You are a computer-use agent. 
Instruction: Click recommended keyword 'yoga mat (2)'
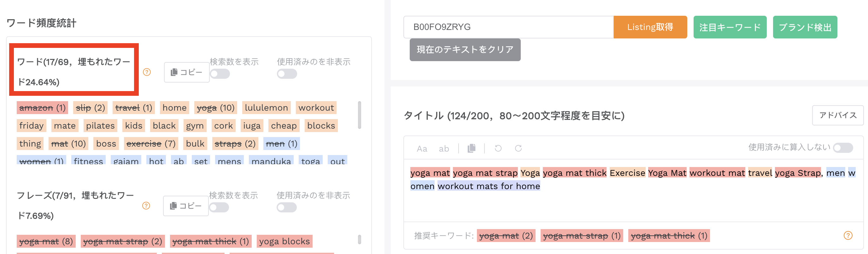coord(506,236)
